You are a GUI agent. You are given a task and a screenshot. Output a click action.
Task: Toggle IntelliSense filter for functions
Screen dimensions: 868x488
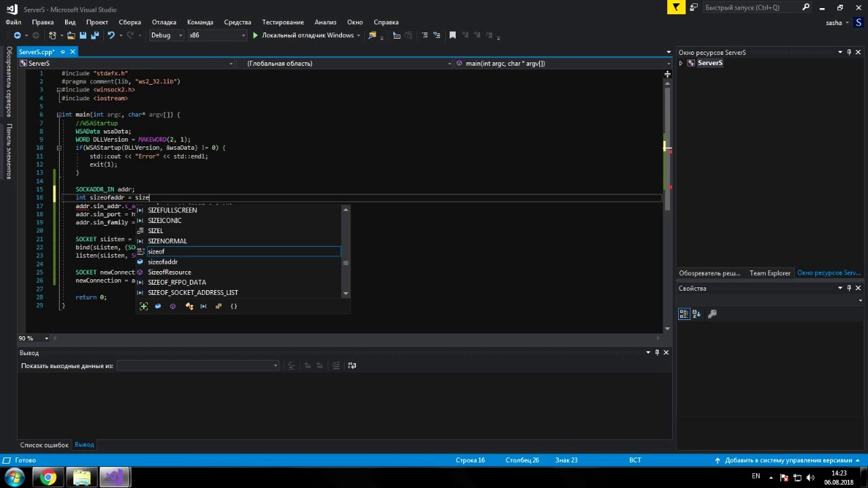click(x=173, y=306)
